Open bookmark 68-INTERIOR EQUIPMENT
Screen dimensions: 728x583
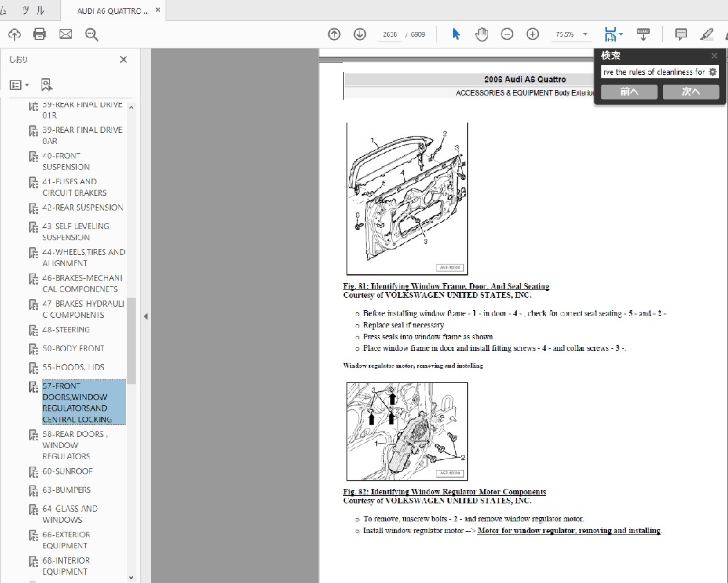coord(66,566)
